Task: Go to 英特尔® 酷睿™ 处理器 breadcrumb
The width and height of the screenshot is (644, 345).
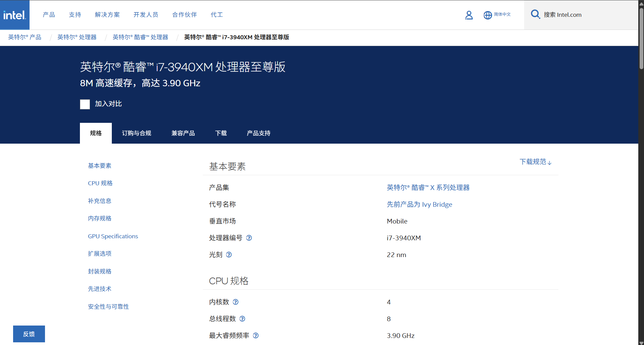Action: pyautogui.click(x=140, y=37)
